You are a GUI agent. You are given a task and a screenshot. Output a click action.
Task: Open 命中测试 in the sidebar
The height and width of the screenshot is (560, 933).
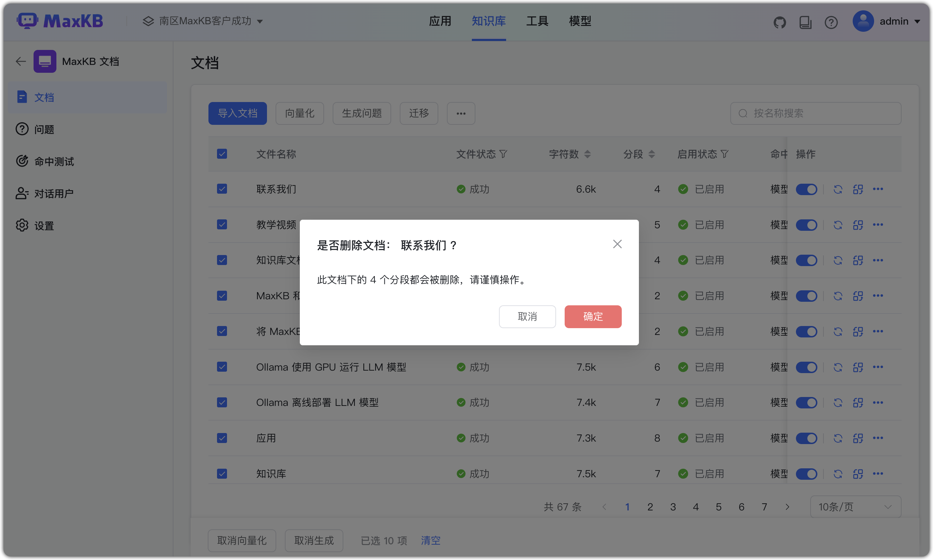pos(87,162)
